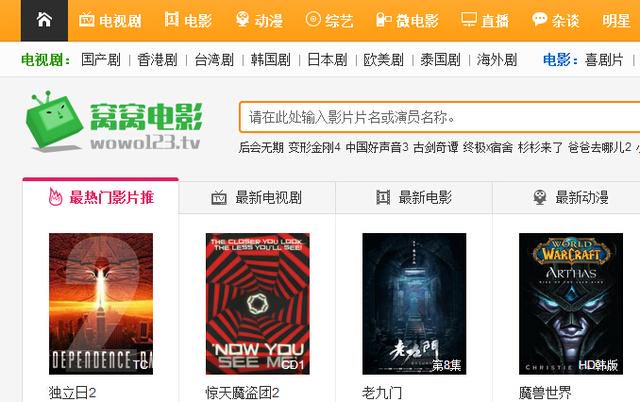This screenshot has width=640, height=402.
Task: Go to the home page icon
Action: 44,19
